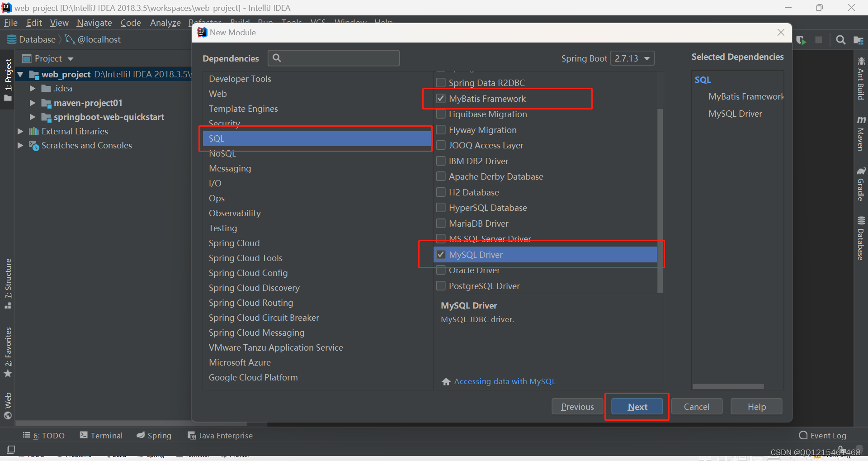Open the 6: TODO tool window
This screenshot has height=461, width=868.
[x=43, y=435]
